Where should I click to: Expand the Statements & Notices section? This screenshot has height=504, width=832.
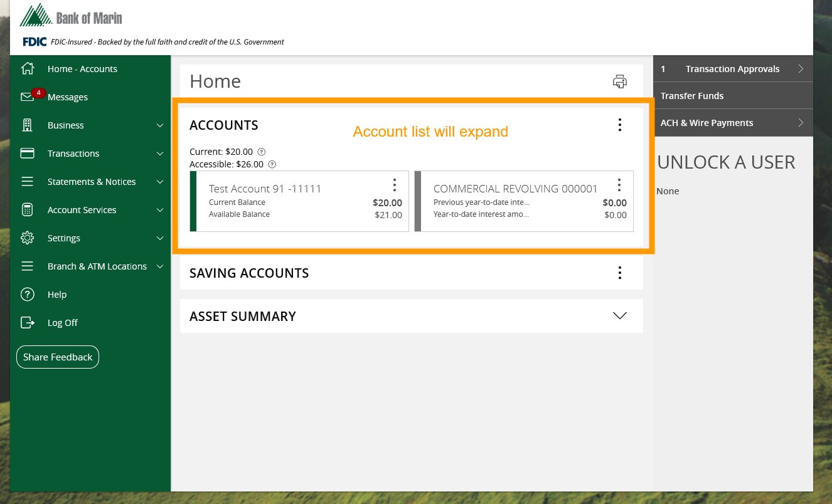(159, 181)
